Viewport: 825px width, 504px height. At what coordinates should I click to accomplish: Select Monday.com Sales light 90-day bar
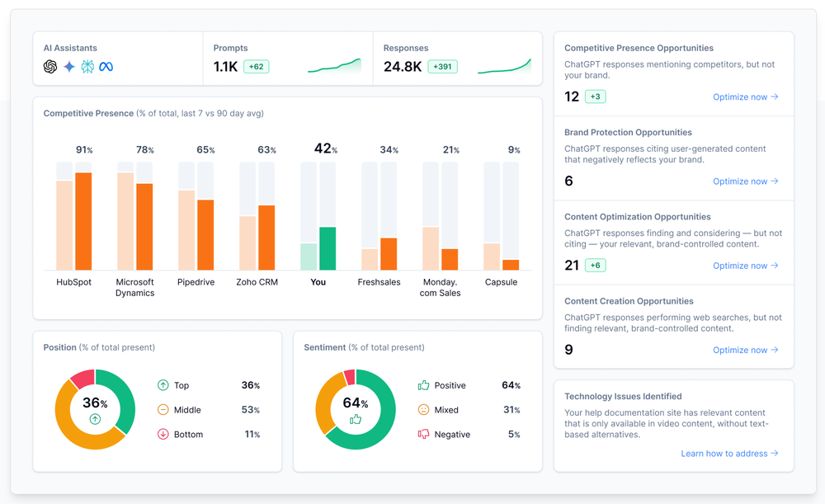point(431,249)
